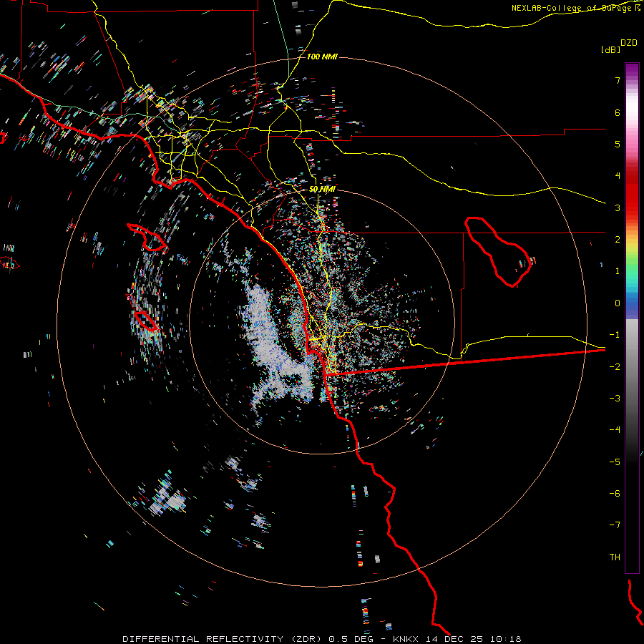The image size is (644, 644).
Task: Click the ZDR color scale bar
Action: coord(632,318)
